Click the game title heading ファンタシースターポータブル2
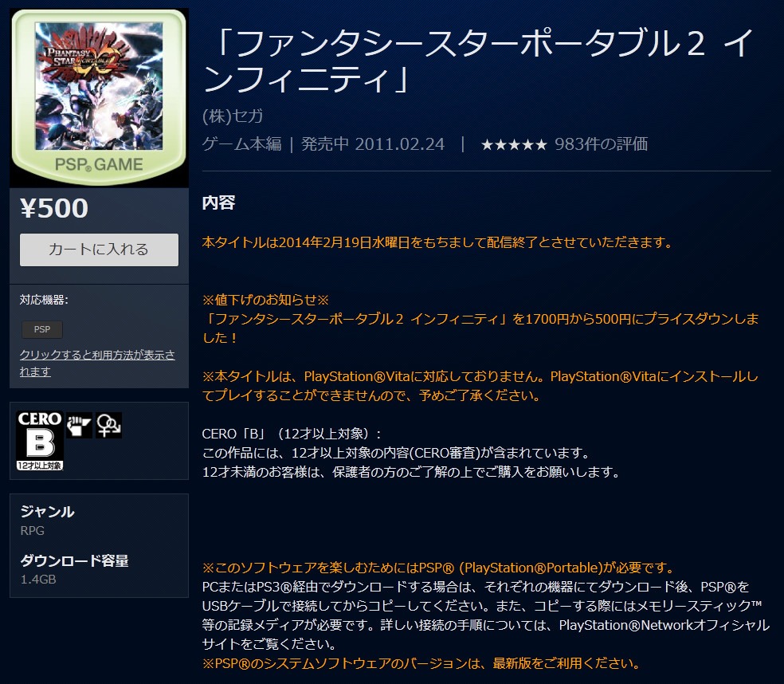The height and width of the screenshot is (684, 784). (x=479, y=61)
